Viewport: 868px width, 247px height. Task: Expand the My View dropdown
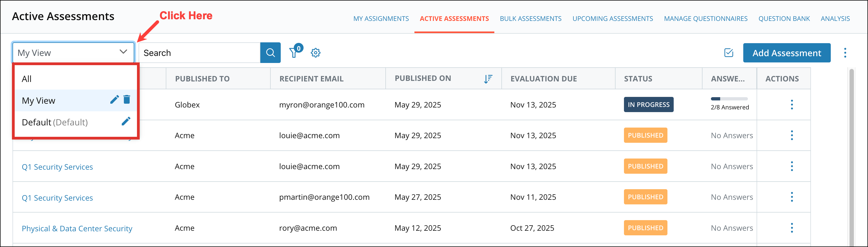tap(73, 52)
